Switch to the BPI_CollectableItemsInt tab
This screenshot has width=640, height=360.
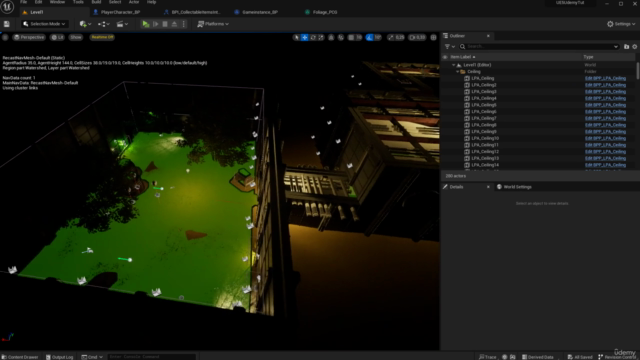[x=196, y=12]
